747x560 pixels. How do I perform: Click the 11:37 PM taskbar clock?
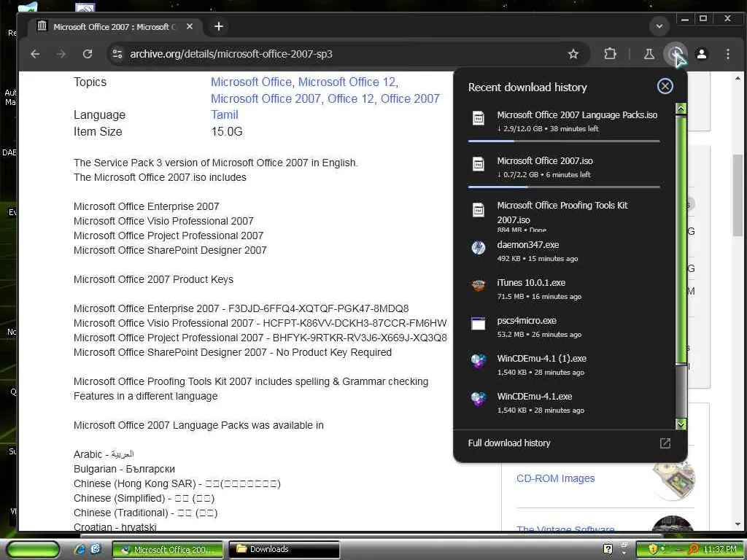pos(719,549)
